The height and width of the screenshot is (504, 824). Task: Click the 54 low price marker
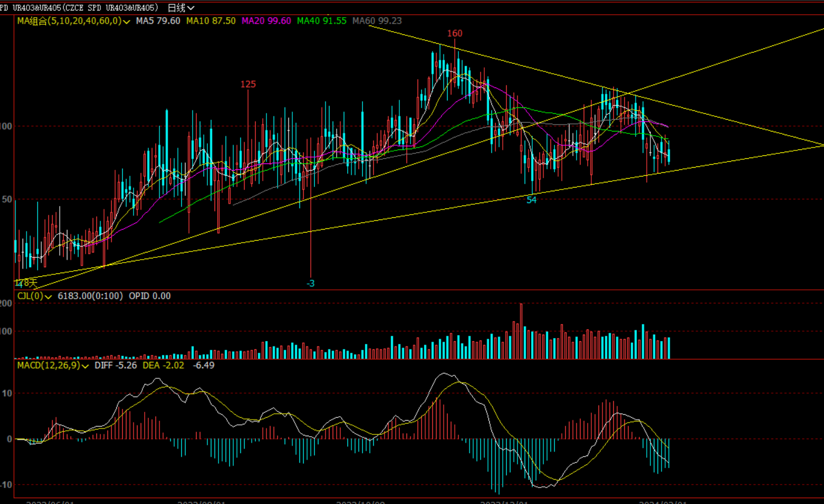tap(532, 200)
